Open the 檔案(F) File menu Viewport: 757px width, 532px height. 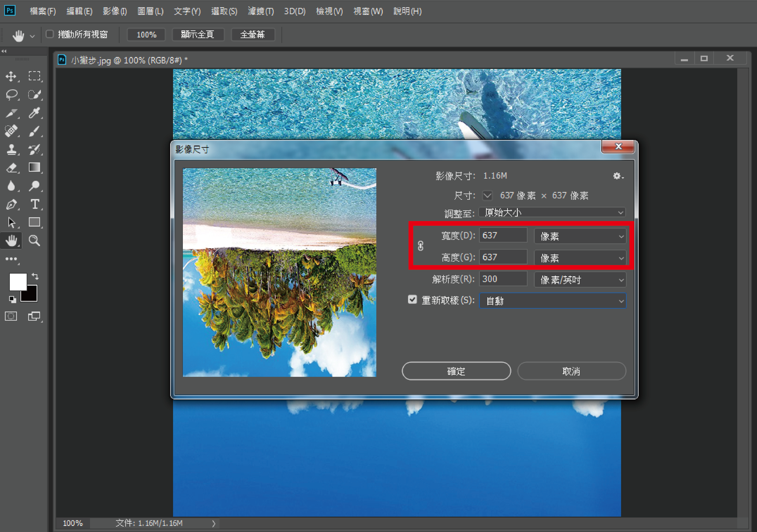43,11
